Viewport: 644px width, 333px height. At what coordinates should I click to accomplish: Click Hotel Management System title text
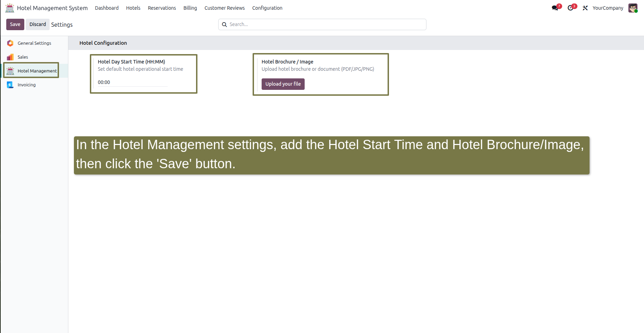click(x=52, y=8)
